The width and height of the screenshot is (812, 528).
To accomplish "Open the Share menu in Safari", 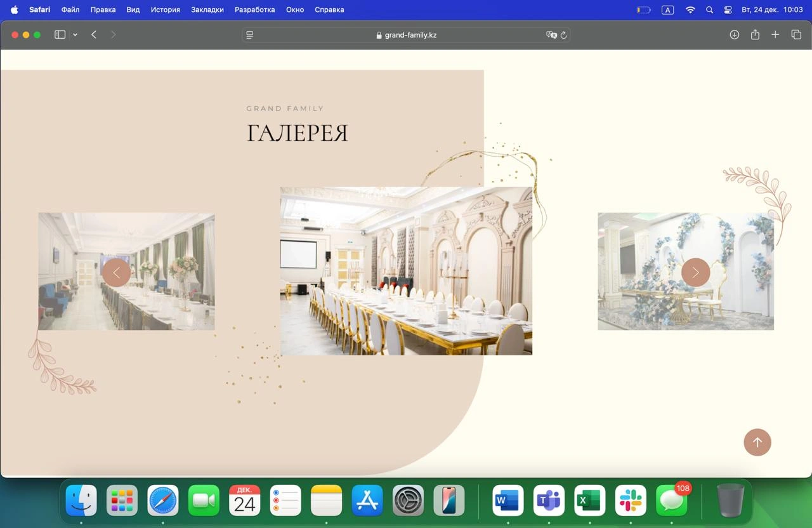I will point(755,35).
